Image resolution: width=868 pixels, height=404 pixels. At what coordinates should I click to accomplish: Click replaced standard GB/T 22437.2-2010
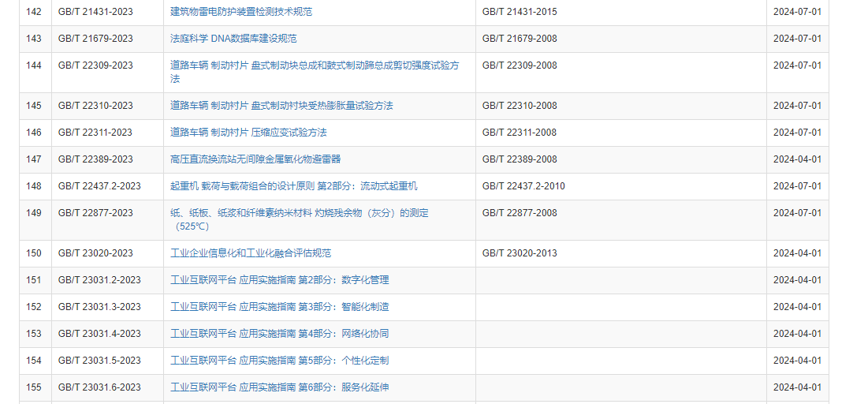coord(523,186)
